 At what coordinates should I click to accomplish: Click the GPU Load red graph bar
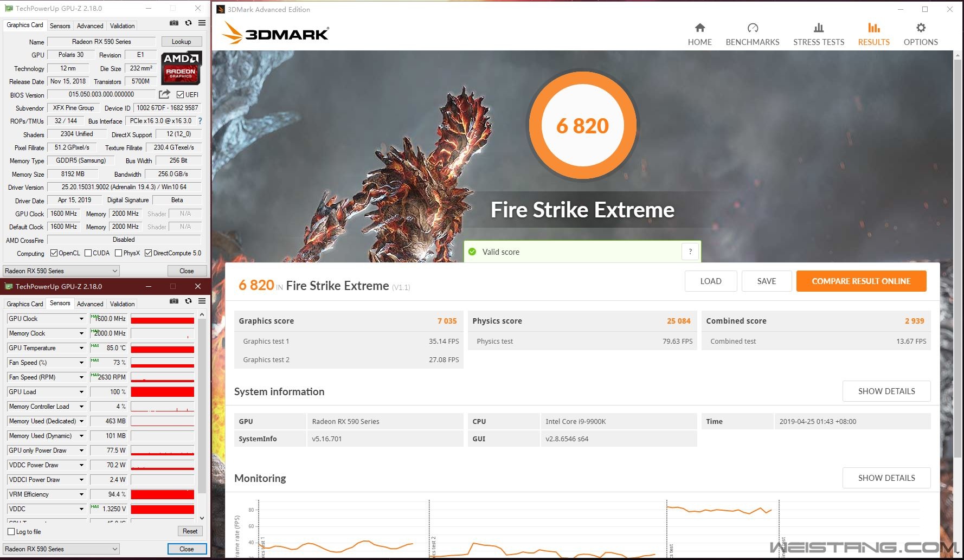click(163, 392)
